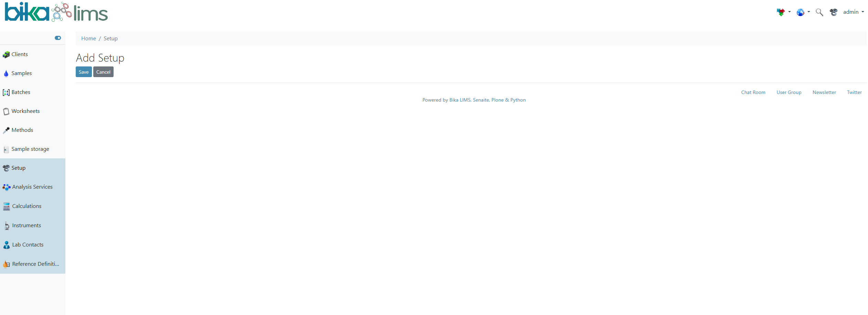This screenshot has height=315, width=868.
Task: Open the Chat Room footer link
Action: [753, 92]
